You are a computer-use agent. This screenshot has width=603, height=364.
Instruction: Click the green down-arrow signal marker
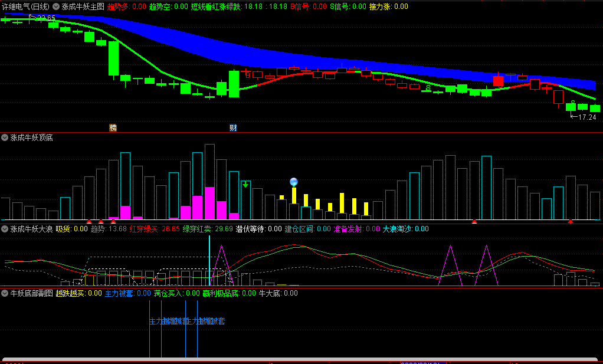245,184
